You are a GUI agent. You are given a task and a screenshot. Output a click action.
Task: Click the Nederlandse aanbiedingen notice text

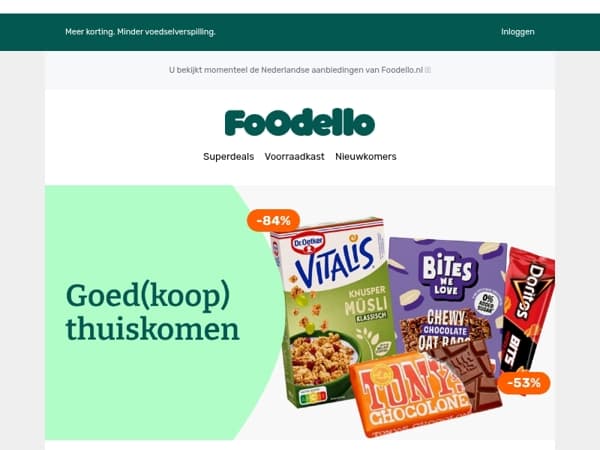296,70
